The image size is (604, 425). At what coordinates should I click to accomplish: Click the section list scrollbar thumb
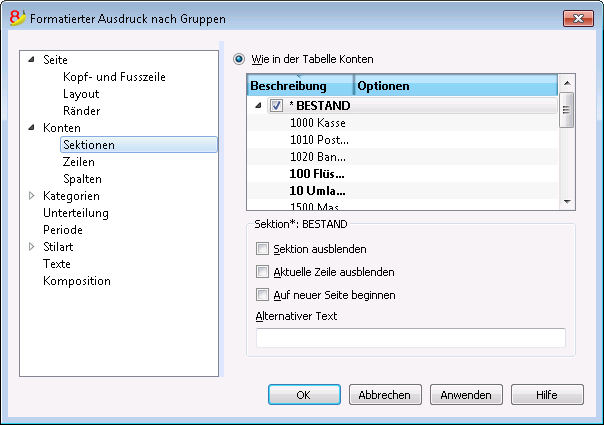[566, 110]
